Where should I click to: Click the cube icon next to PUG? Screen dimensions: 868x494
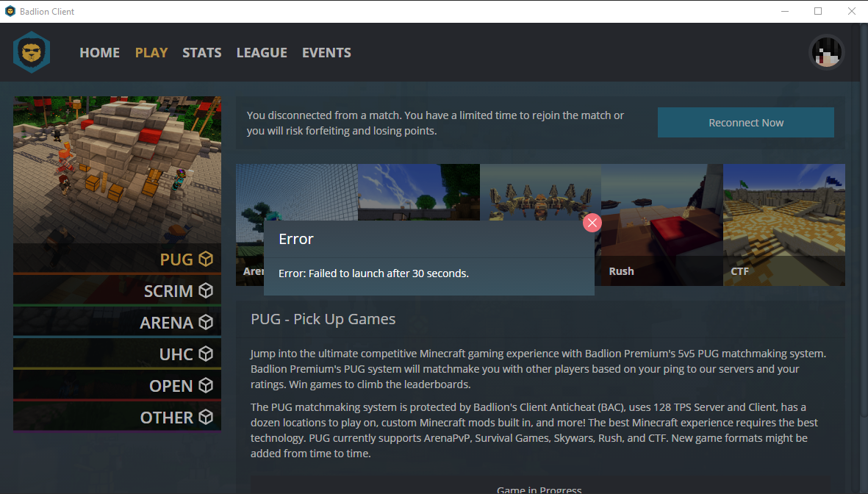[x=206, y=259]
